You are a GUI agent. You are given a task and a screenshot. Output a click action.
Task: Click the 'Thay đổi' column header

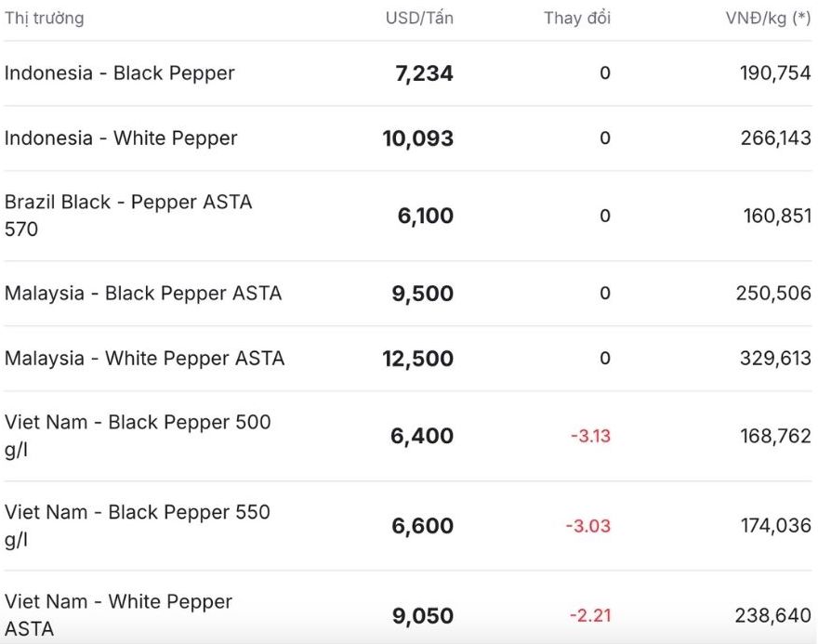point(577,18)
